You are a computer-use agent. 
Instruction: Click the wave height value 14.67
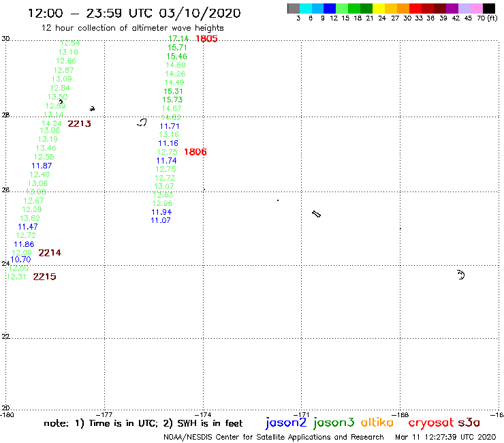click(172, 109)
